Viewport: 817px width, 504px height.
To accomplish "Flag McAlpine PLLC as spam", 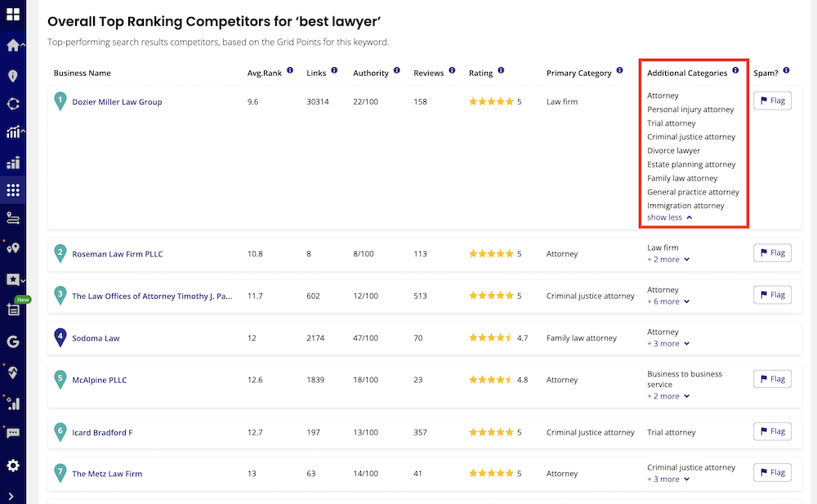I will point(772,378).
